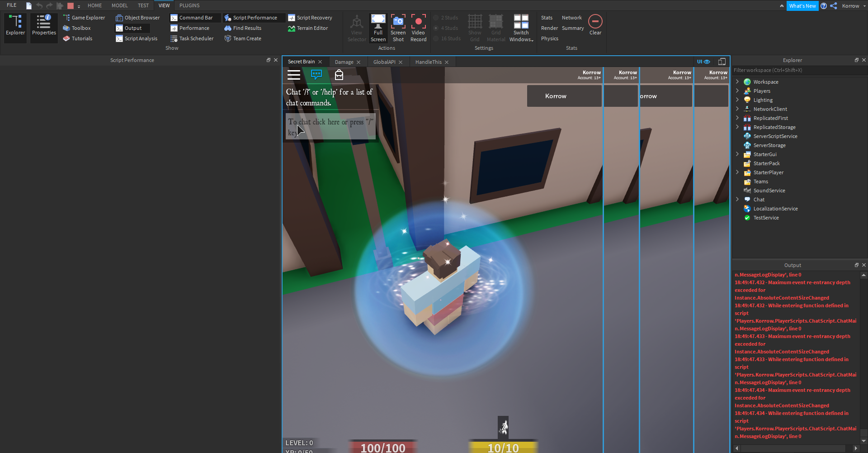Select the 16 Studs radio option
868x453 pixels.
pos(447,38)
